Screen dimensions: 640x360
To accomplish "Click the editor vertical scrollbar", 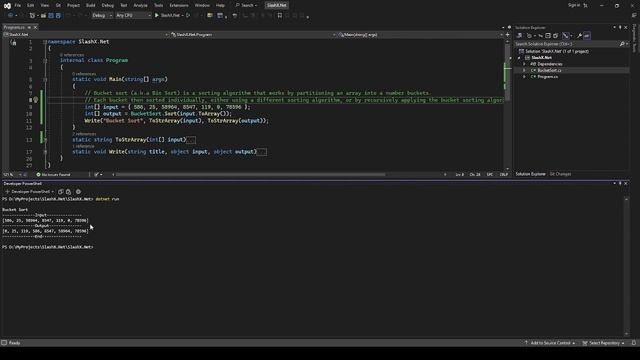I will pyautogui.click(x=507, y=104).
